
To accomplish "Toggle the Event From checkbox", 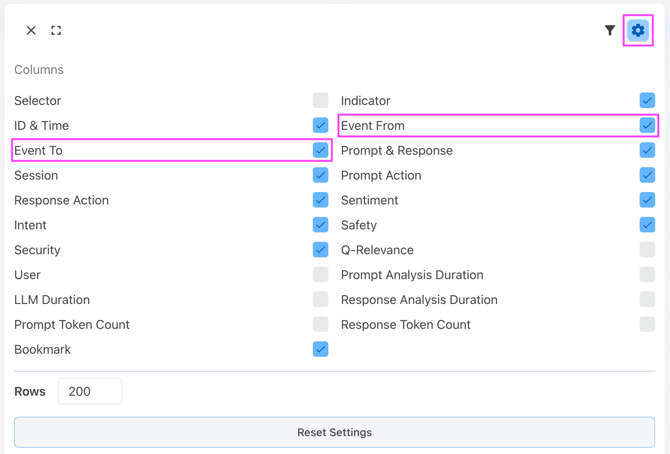I will point(647,125).
